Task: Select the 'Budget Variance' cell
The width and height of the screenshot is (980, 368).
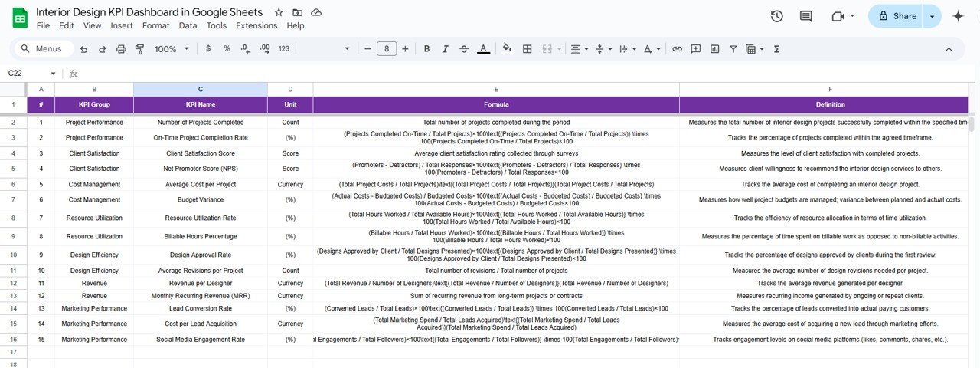Action: pos(201,199)
